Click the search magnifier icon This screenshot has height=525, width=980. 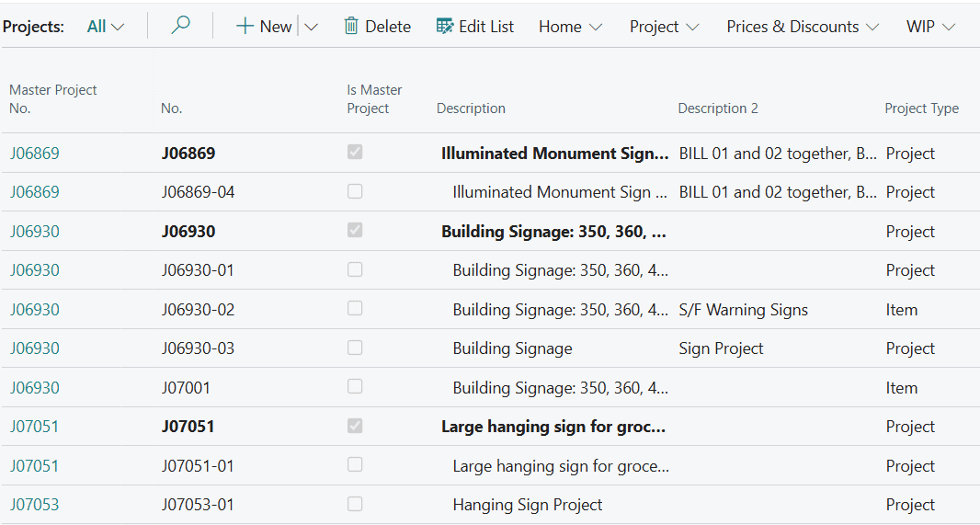181,26
